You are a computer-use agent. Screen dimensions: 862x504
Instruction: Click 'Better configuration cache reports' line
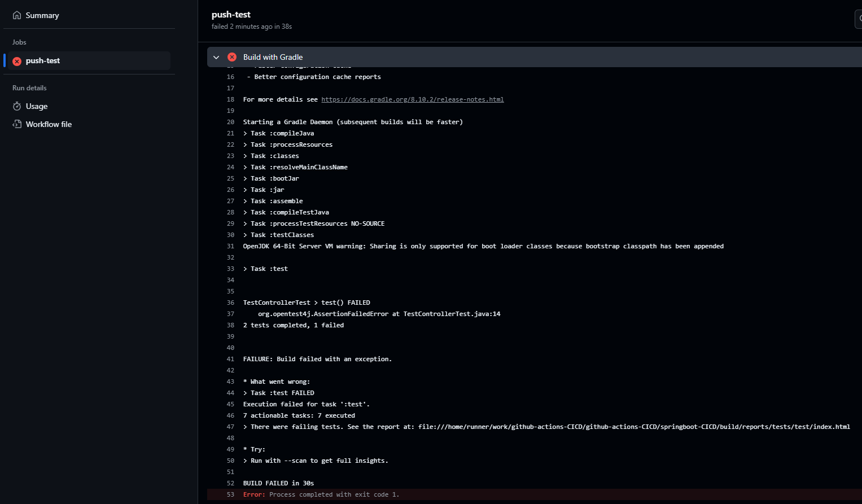[314, 77]
